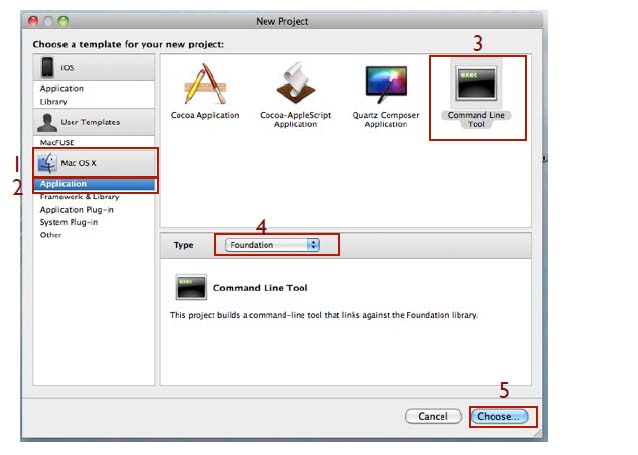Select Other category in sidebar
638x455 pixels.
tap(50, 235)
